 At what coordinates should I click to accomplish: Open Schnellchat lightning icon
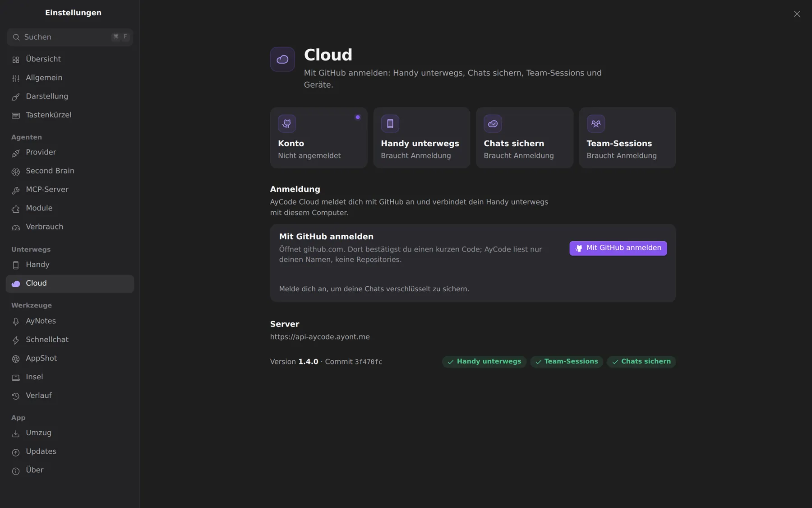click(x=16, y=340)
